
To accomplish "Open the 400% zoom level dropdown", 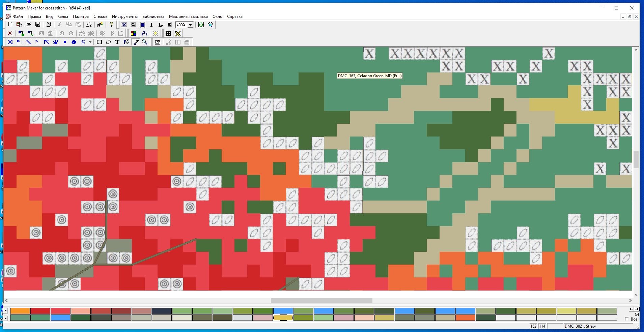I will [190, 25].
